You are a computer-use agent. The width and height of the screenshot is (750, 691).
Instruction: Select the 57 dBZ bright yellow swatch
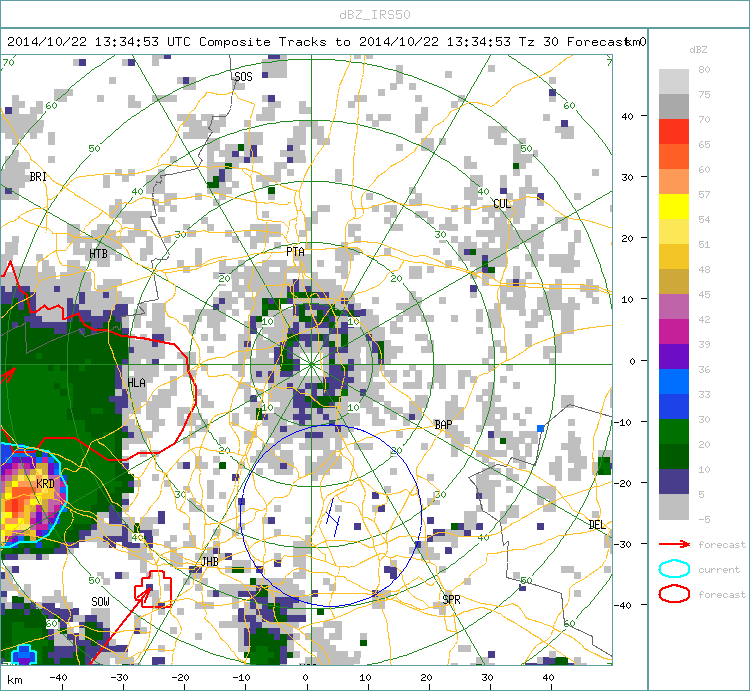tap(673, 207)
